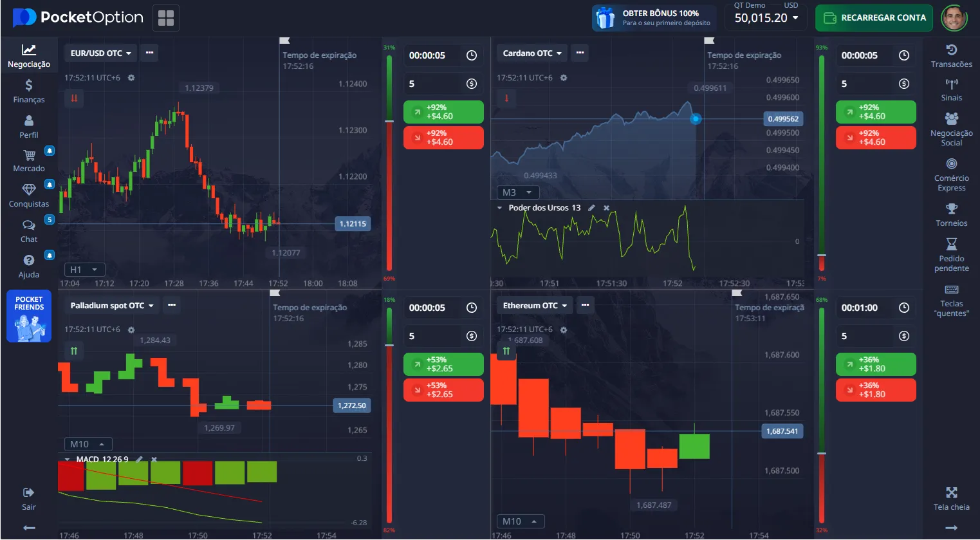
Task: Open the chart layout grid selector
Action: tap(166, 18)
